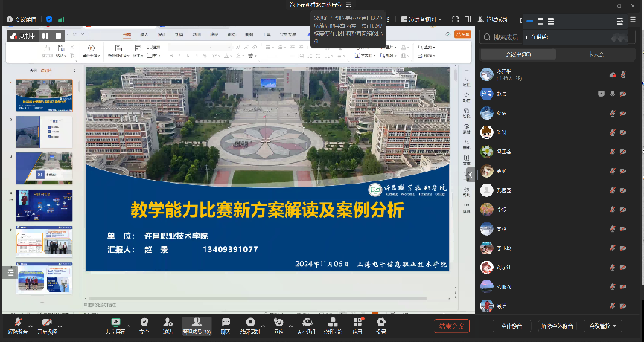644x342 pixels.
Task: Select the second slide thumbnail
Action: pos(44,131)
